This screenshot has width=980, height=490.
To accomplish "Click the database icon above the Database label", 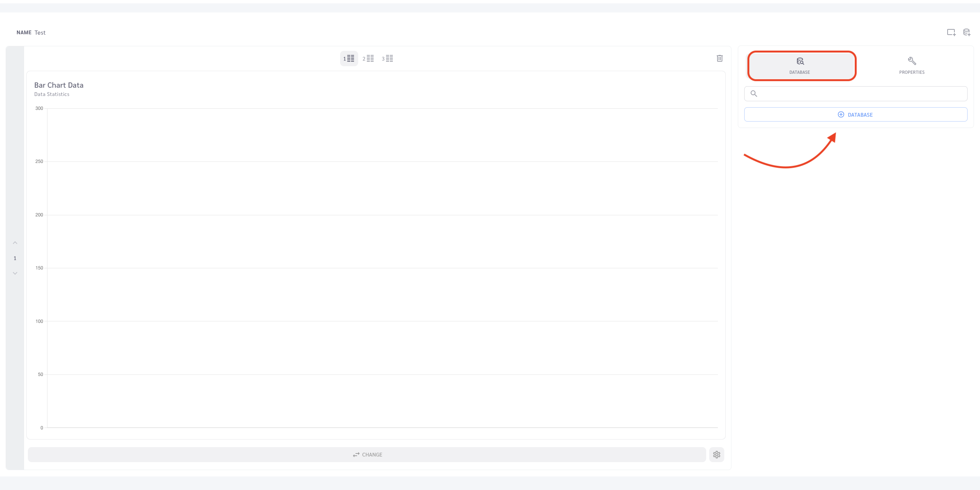I will pyautogui.click(x=800, y=61).
